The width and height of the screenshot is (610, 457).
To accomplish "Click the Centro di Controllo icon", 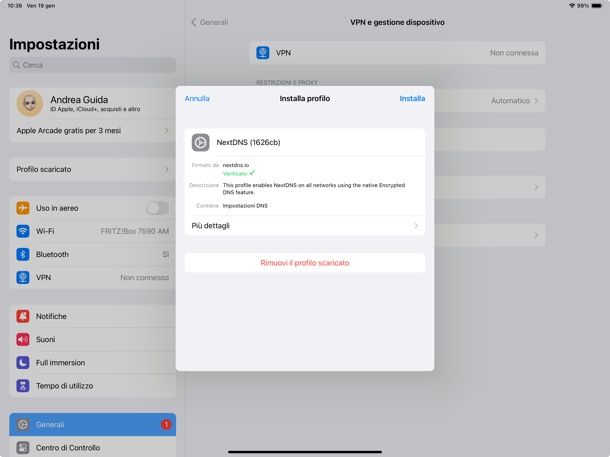I will tap(23, 448).
